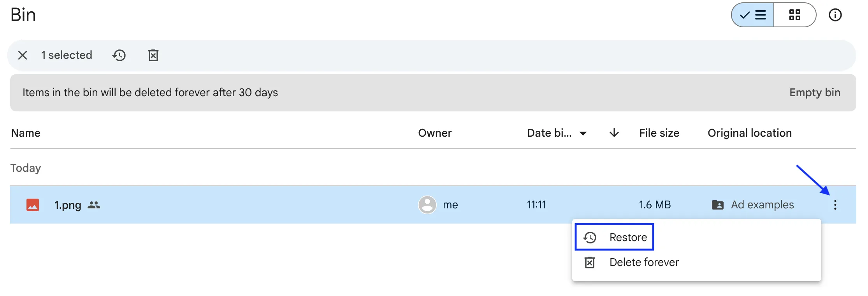Open the Ad examples original location link
The height and width of the screenshot is (296, 868).
[x=762, y=204]
